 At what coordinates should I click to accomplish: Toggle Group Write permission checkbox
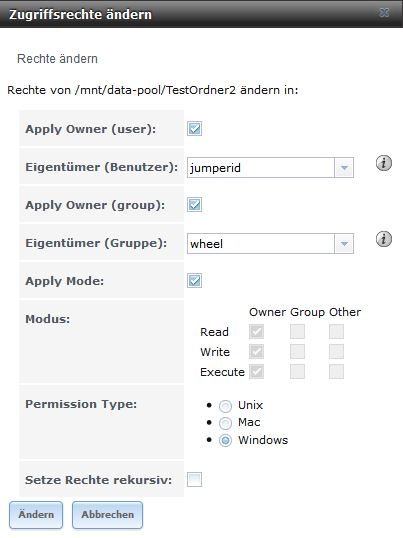click(297, 351)
